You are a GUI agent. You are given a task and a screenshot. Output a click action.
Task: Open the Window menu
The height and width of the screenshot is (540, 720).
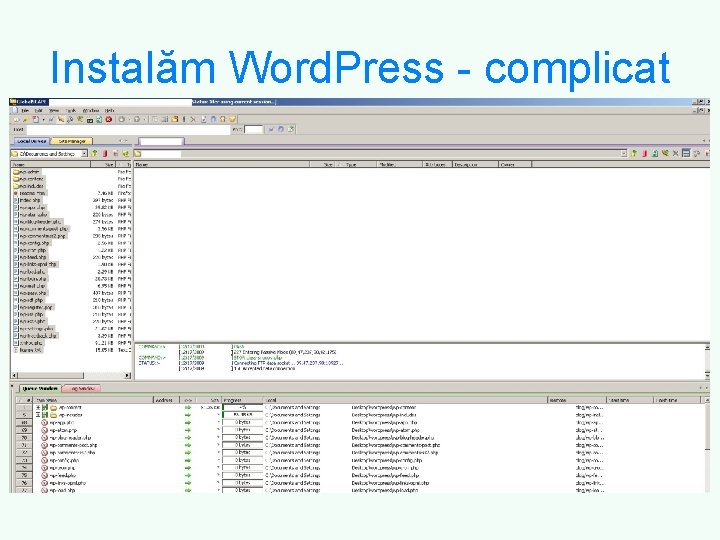(x=90, y=111)
